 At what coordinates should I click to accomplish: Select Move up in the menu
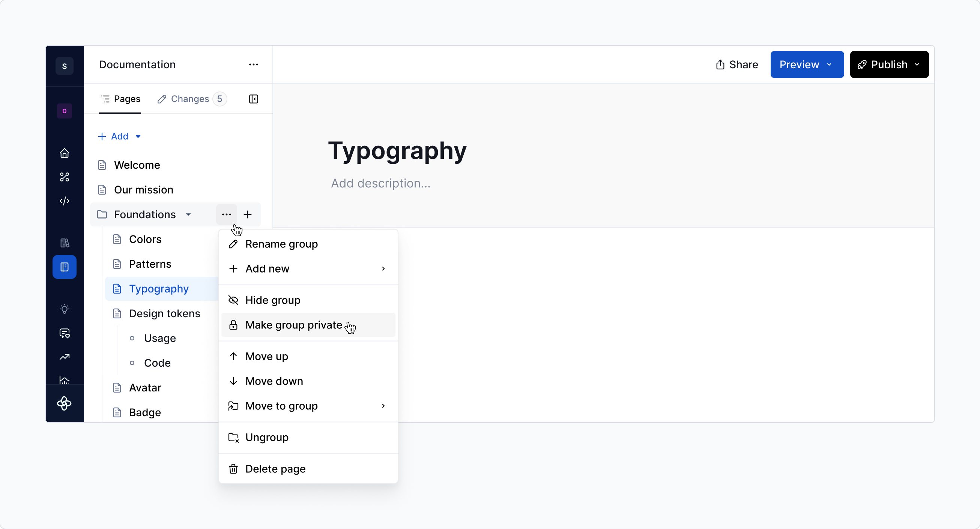[x=308, y=357]
